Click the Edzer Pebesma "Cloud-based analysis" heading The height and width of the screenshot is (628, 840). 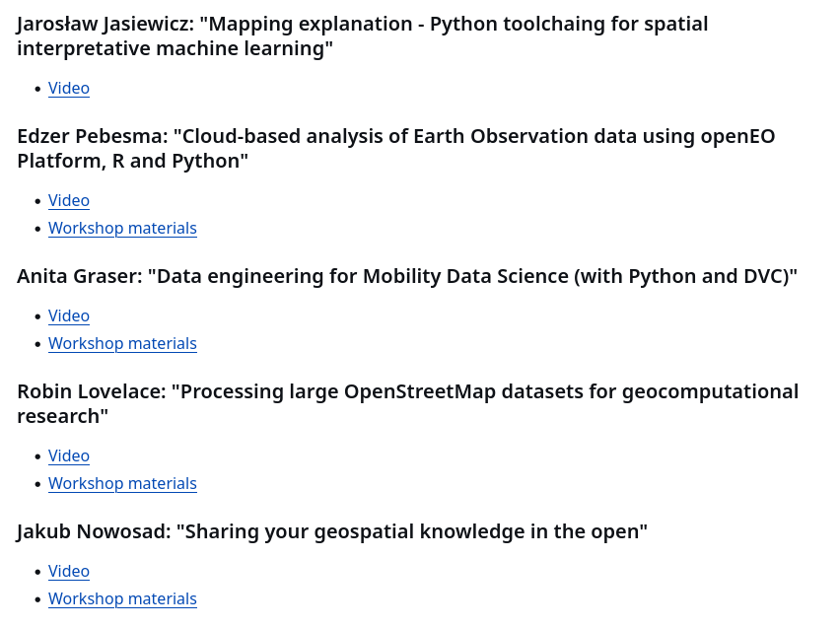point(396,149)
